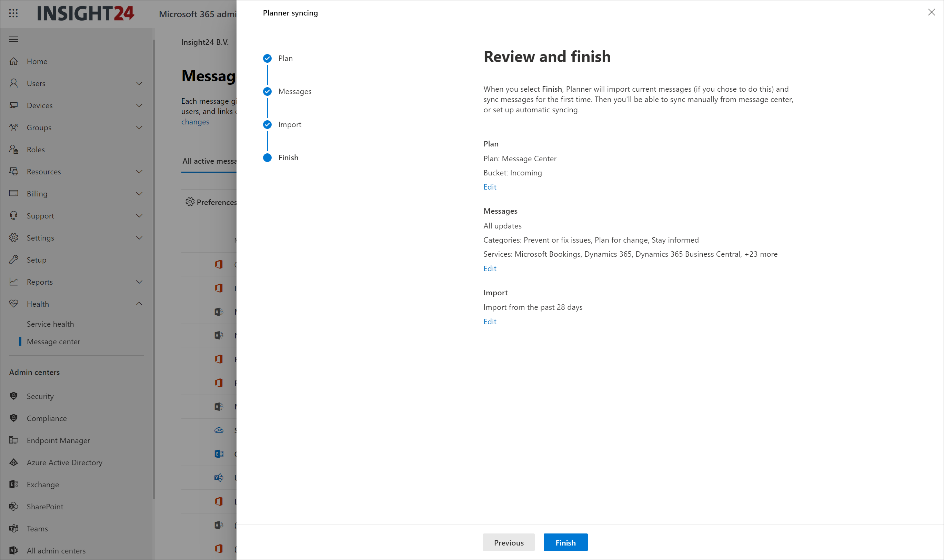This screenshot has height=560, width=944.
Task: Close the Planner syncing panel
Action: click(x=931, y=12)
